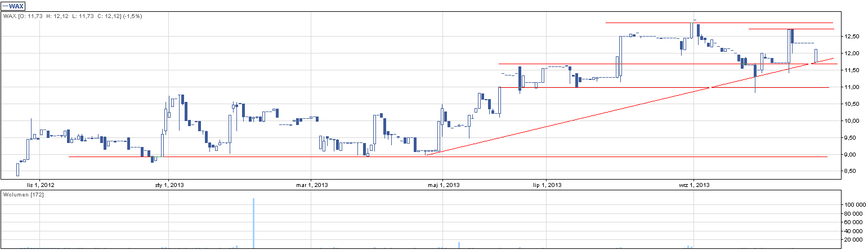Click the 11,50 price axis label
This screenshot has height=250, width=868.
(x=851, y=70)
